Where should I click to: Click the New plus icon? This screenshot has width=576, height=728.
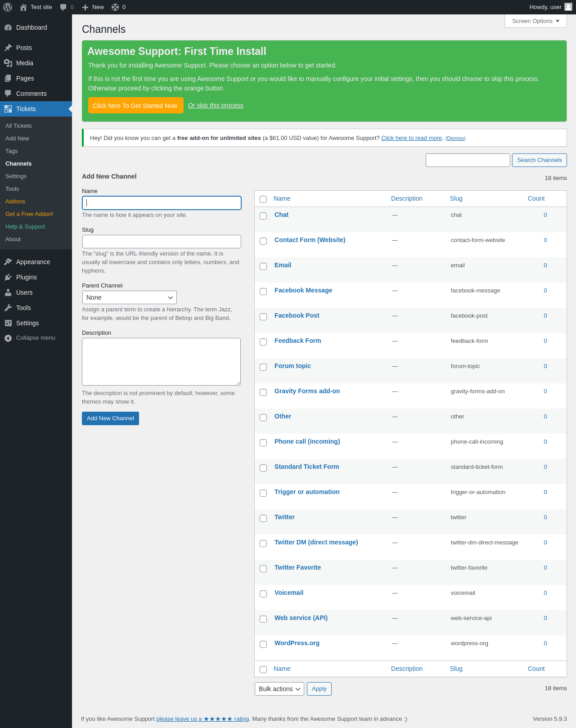(x=85, y=7)
